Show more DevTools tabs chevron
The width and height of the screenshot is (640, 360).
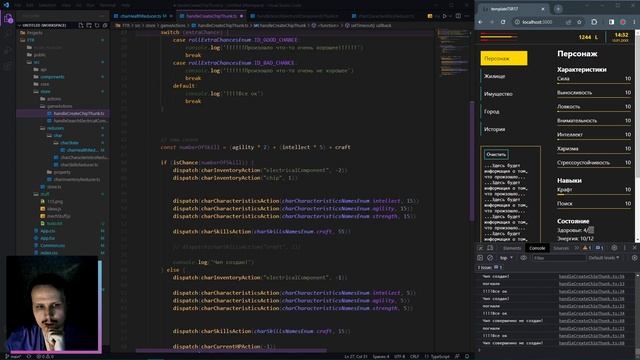click(x=576, y=248)
